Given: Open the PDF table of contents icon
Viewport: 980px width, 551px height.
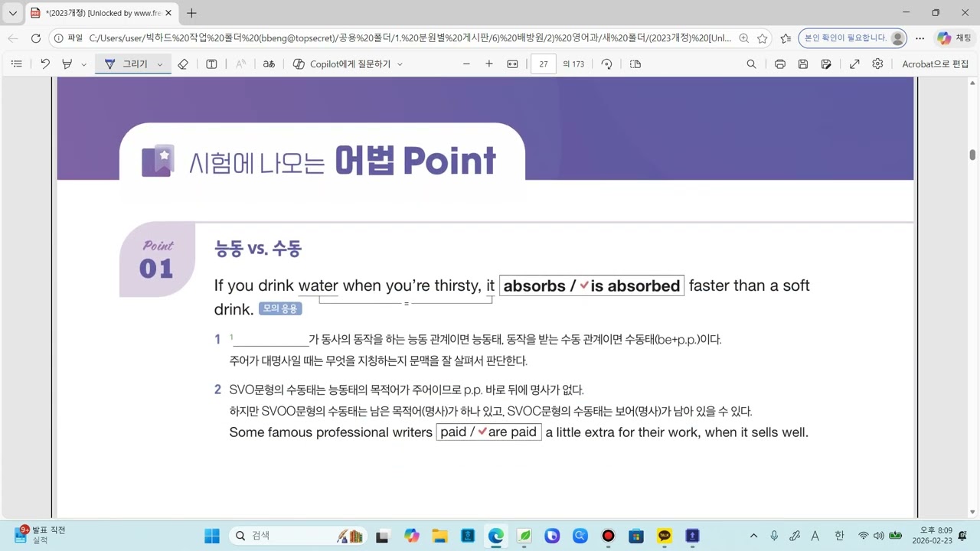Looking at the screenshot, I should 17,64.
